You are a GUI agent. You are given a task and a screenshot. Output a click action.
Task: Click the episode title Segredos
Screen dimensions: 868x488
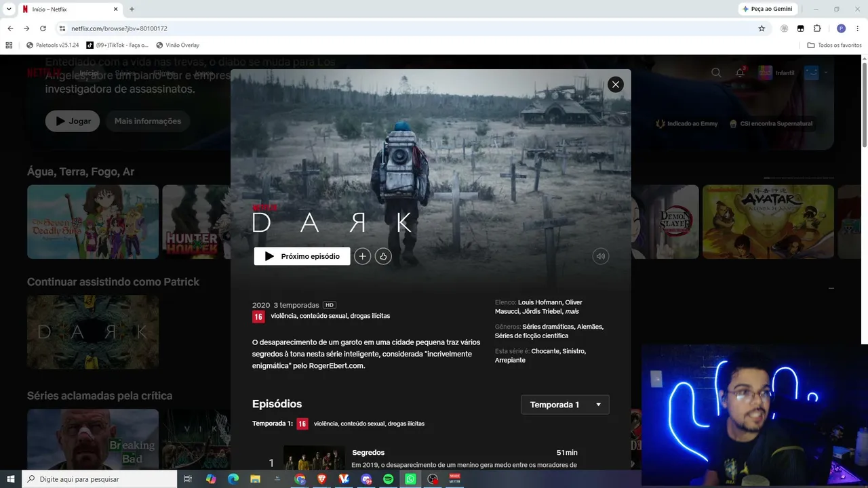(x=368, y=452)
